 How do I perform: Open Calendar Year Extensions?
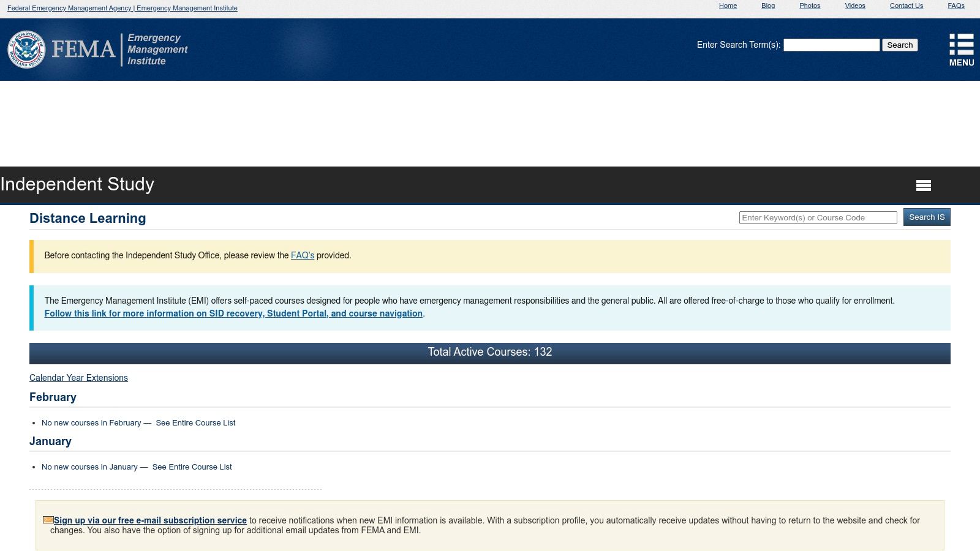click(78, 378)
